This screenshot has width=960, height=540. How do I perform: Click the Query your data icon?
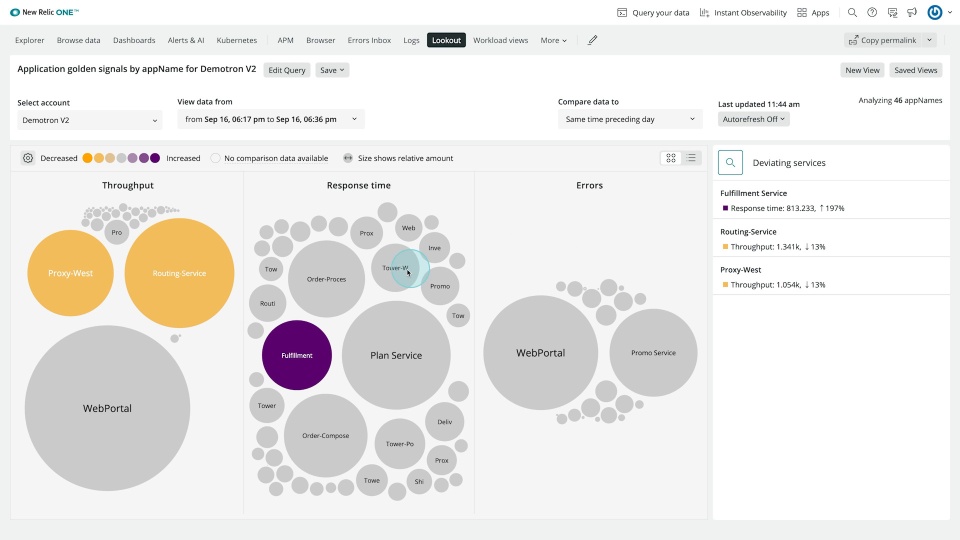(x=621, y=12)
